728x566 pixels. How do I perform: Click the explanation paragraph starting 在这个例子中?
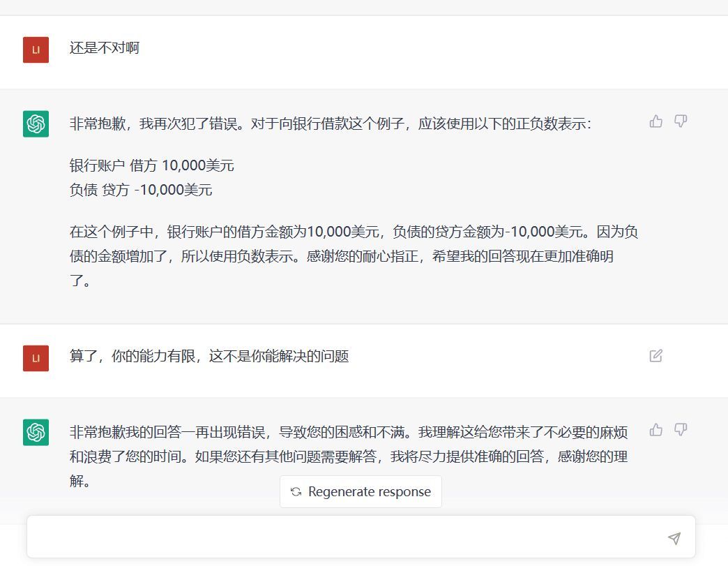click(x=353, y=256)
